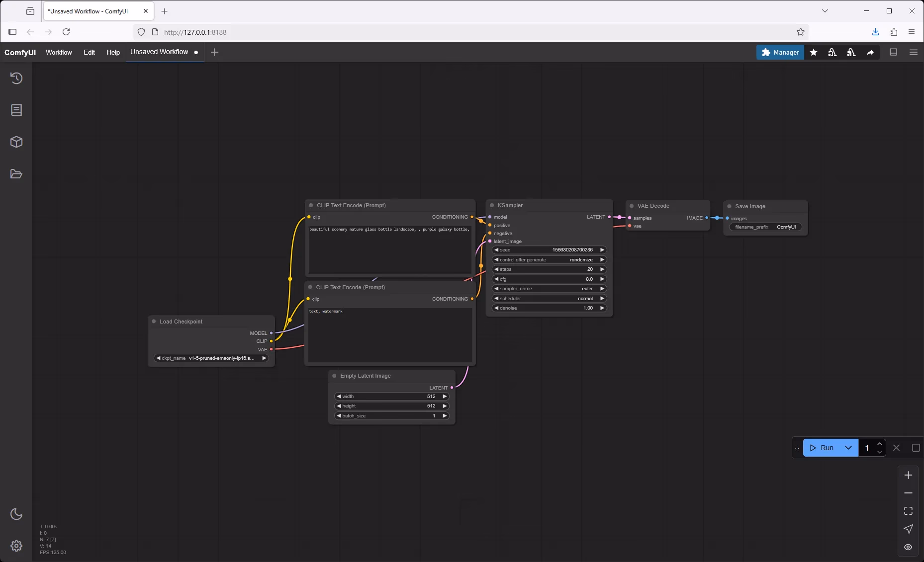The width and height of the screenshot is (924, 562).
Task: Toggle dark mode with the moon icon
Action: coord(16,514)
